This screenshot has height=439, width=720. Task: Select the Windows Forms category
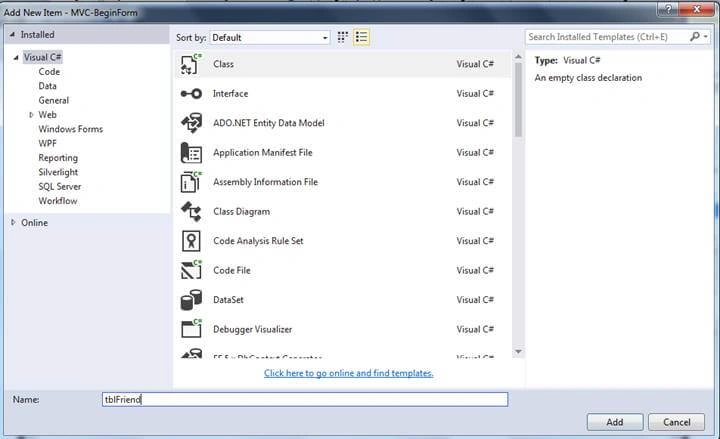(71, 129)
